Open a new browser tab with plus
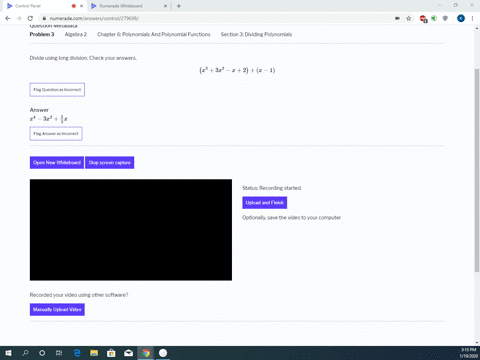The height and width of the screenshot is (360, 480). click(179, 6)
